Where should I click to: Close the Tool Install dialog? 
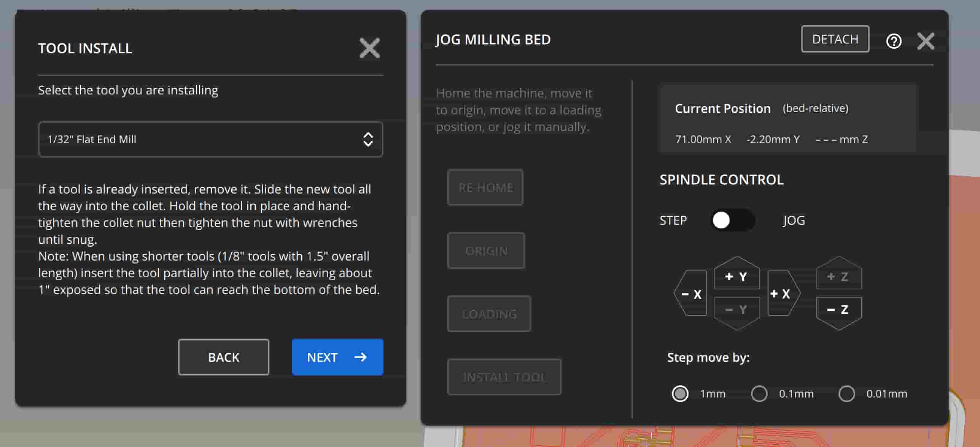coord(369,48)
